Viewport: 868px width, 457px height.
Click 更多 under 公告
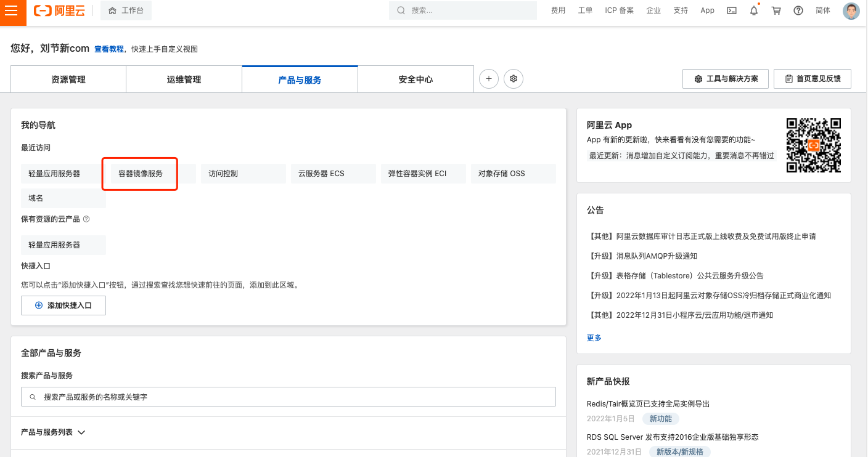594,338
